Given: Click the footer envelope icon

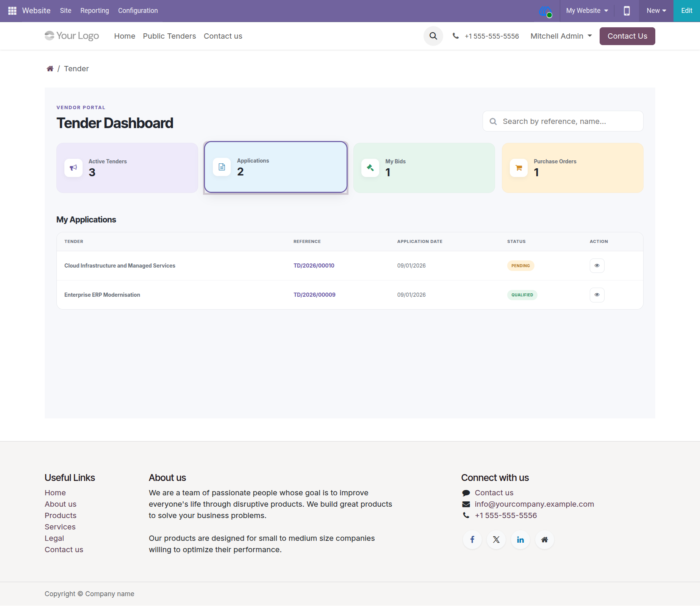Looking at the screenshot, I should click(466, 504).
